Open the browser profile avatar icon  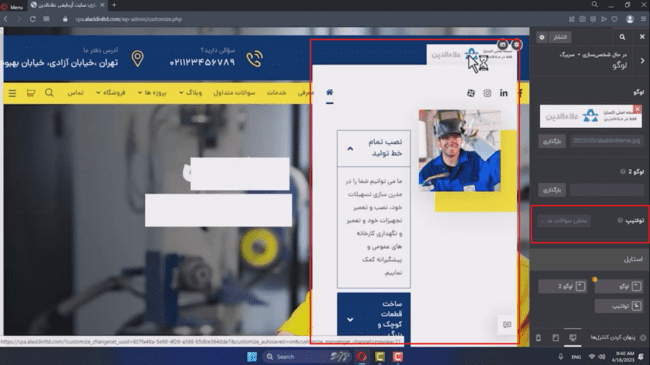[x=630, y=19]
